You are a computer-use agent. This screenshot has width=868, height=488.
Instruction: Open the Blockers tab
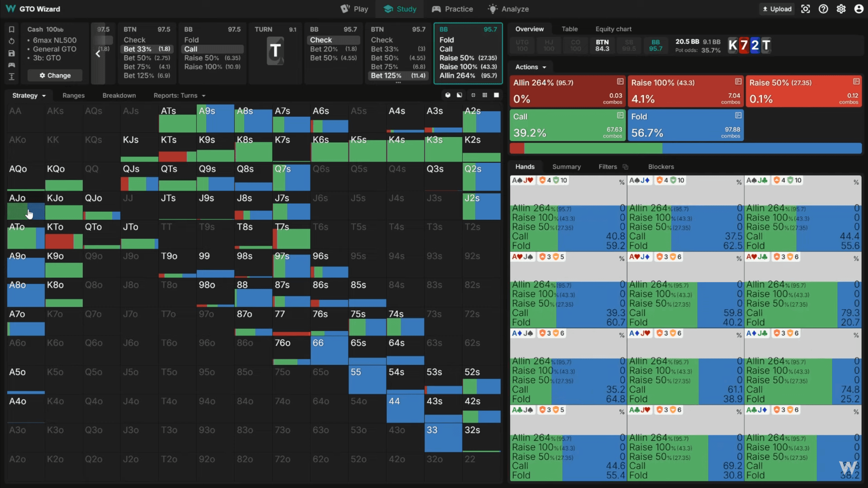coord(661,167)
